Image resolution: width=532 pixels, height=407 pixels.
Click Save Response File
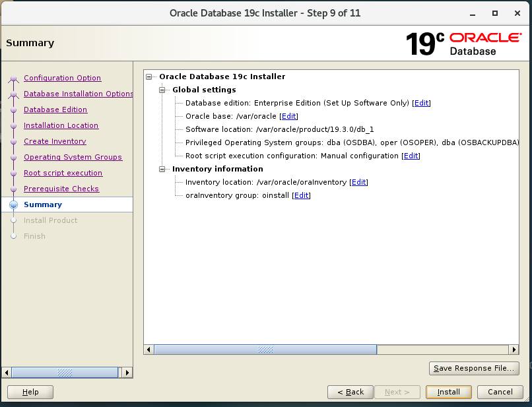pyautogui.click(x=474, y=368)
